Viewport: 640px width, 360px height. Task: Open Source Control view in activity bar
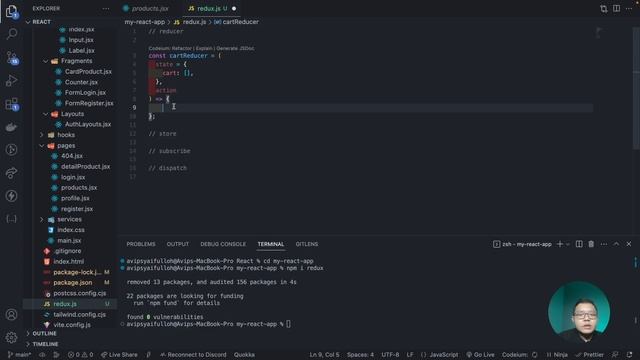pos(11,58)
